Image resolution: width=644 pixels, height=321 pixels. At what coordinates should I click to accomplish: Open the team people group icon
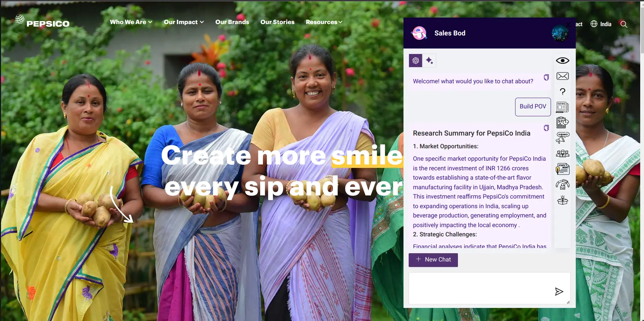pos(562,153)
